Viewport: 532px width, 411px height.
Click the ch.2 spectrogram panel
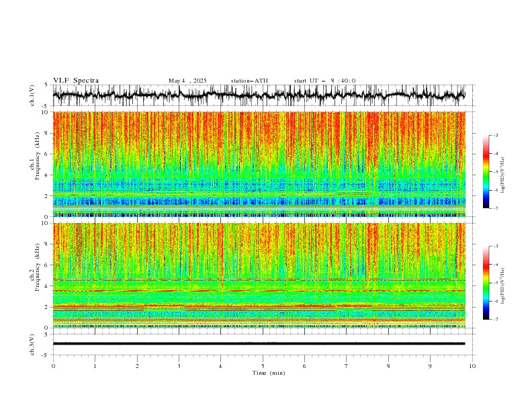pyautogui.click(x=259, y=275)
